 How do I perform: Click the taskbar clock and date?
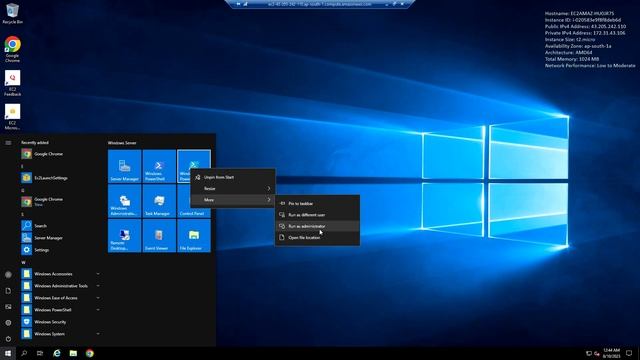tap(611, 353)
